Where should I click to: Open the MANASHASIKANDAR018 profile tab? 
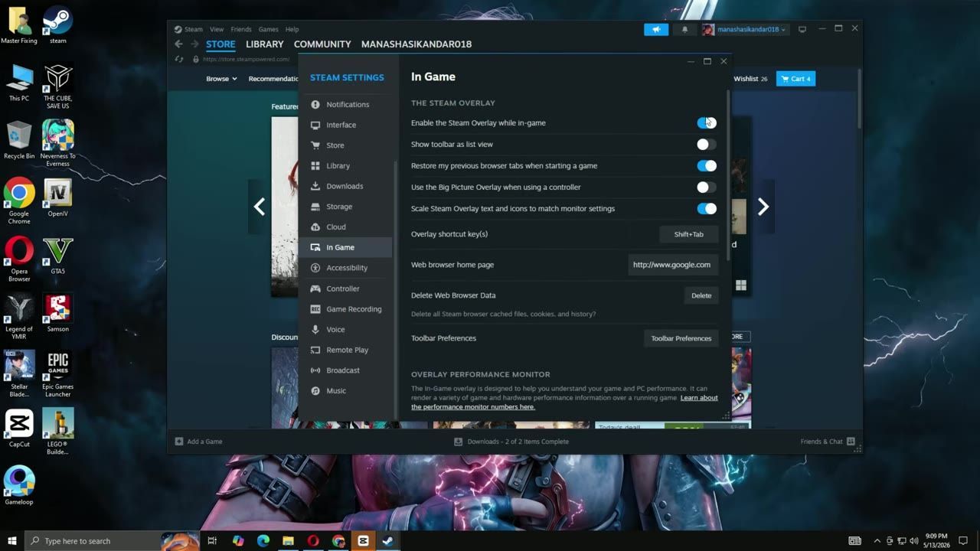point(416,44)
